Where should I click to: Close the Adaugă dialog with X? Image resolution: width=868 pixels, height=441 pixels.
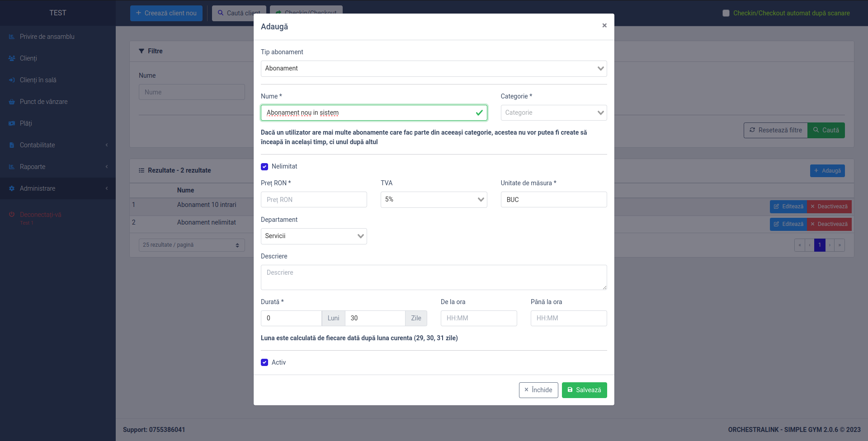604,25
